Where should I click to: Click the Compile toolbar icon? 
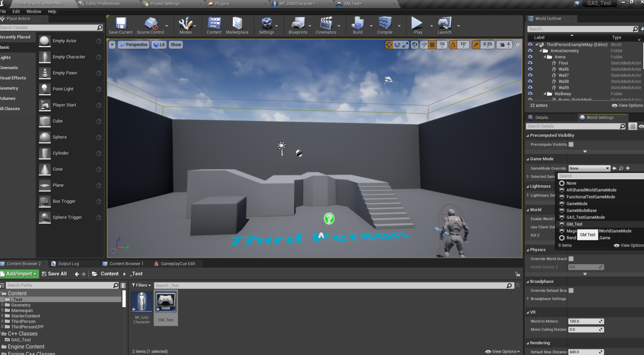point(385,25)
